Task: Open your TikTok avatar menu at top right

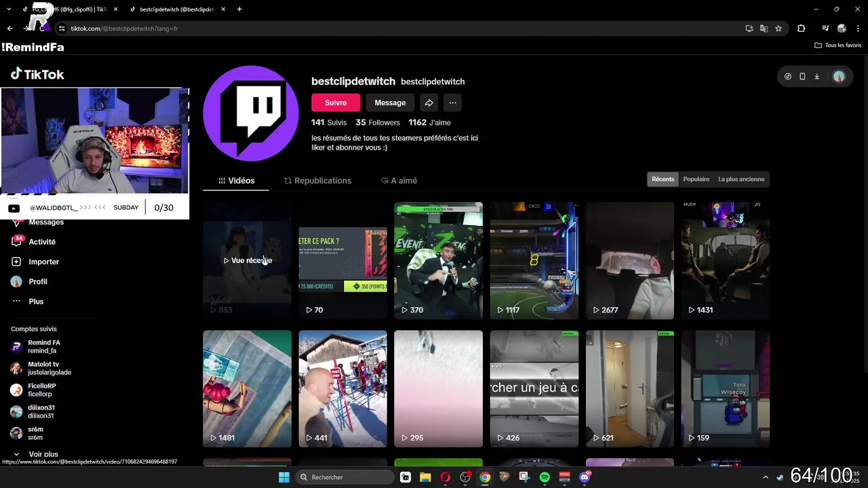Action: coord(839,77)
